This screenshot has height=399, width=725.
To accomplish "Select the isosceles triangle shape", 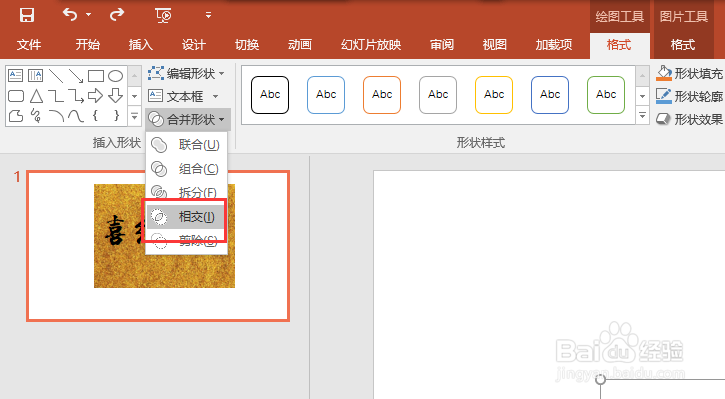I will (36, 96).
